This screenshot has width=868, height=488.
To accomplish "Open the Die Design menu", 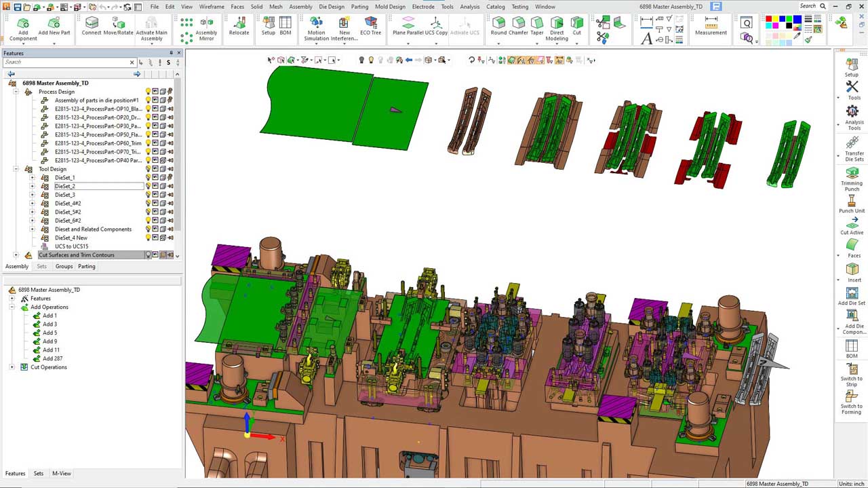I will (x=332, y=7).
